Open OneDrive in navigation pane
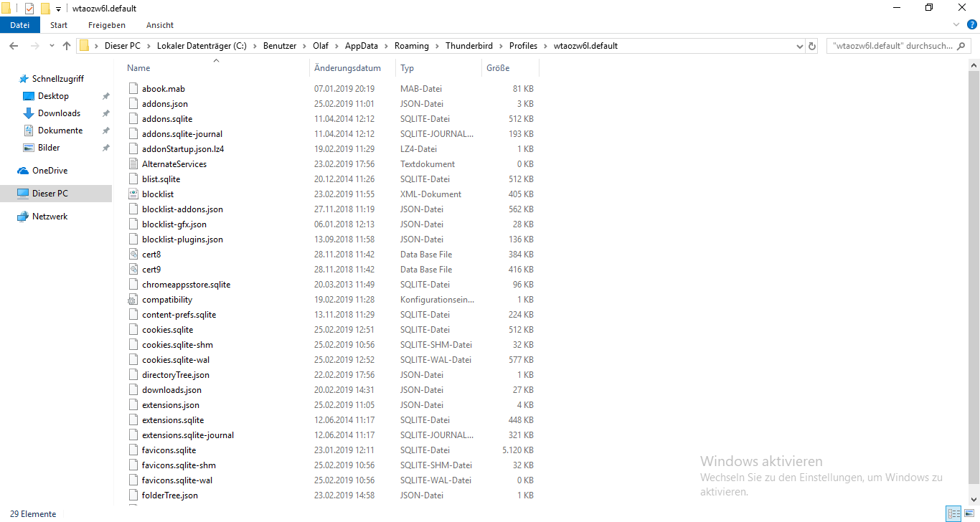Screen dimensions: 980x522 tap(50, 171)
